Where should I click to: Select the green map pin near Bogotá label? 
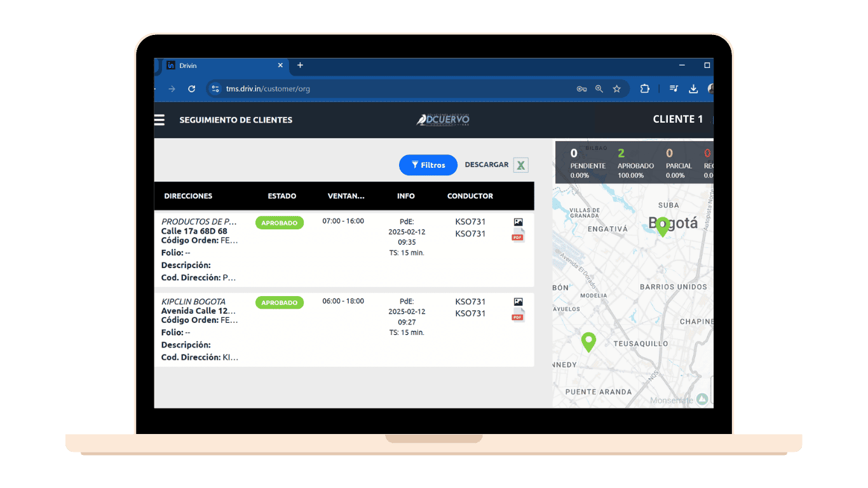[x=662, y=227]
